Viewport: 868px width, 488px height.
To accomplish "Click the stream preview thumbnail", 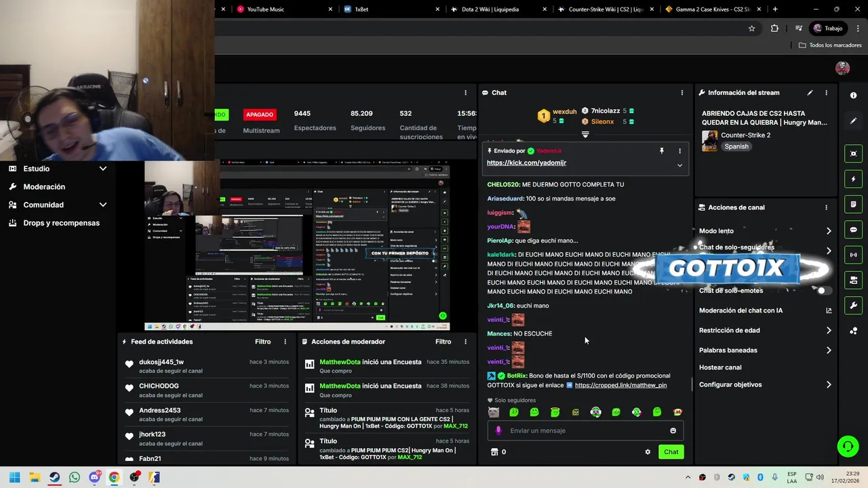I will [x=297, y=245].
